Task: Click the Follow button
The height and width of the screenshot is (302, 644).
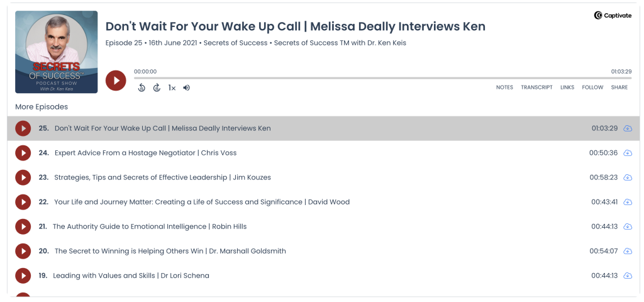Action: (x=592, y=87)
